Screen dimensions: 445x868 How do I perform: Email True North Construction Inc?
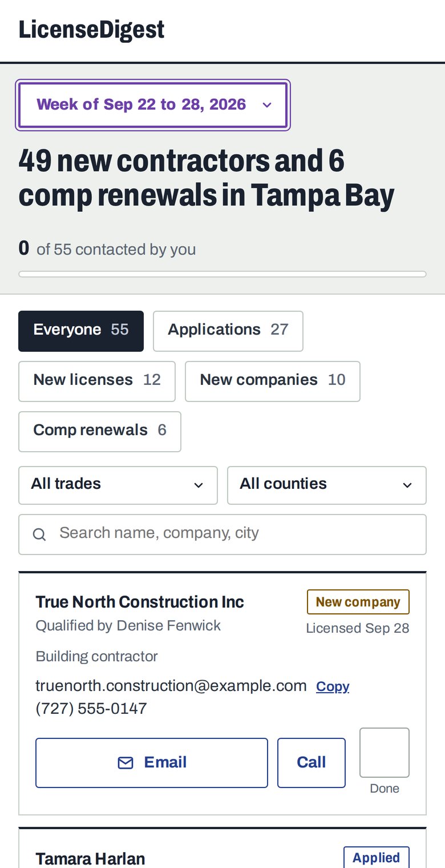click(152, 762)
